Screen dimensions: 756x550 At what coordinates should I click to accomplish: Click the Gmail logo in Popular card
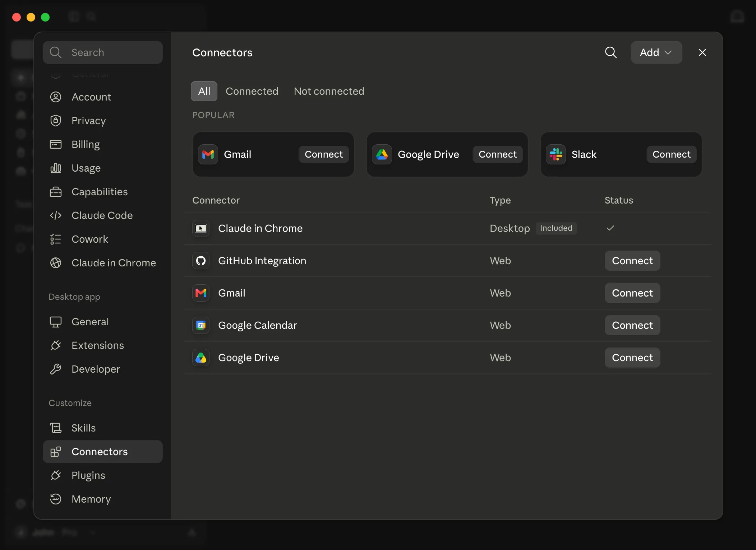(208, 154)
